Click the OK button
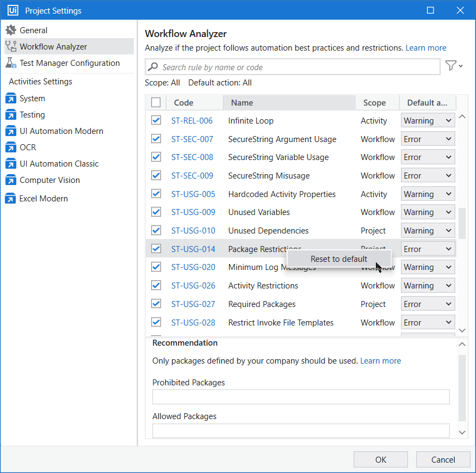The image size is (476, 473). coord(381,459)
